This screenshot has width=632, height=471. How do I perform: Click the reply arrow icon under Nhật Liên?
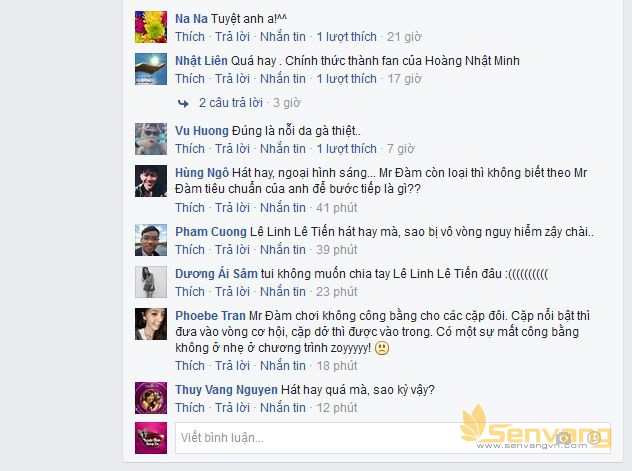183,104
